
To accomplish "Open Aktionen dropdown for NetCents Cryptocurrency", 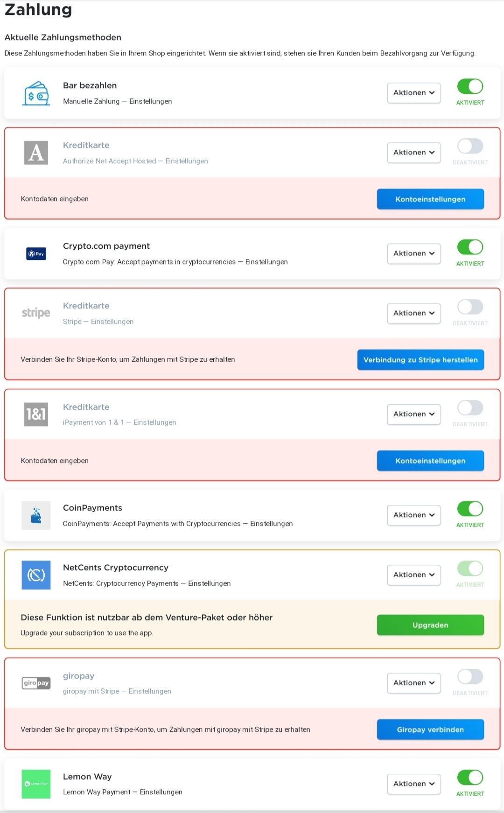I will tap(413, 575).
